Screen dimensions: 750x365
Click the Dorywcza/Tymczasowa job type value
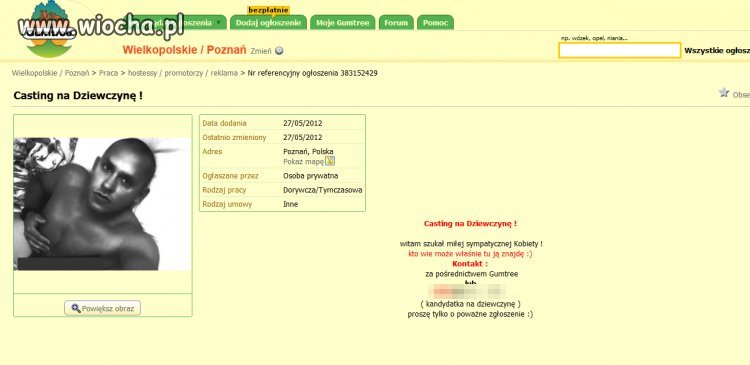[x=322, y=190]
